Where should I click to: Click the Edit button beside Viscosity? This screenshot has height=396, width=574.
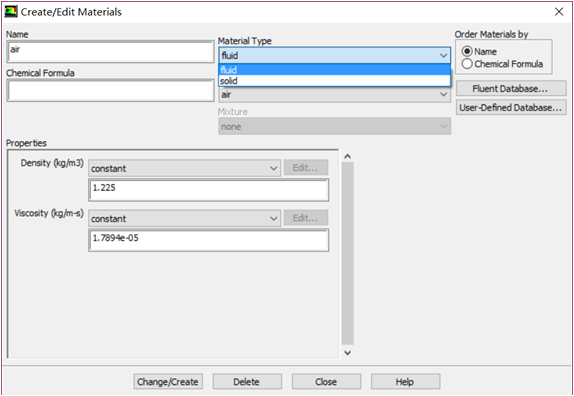click(x=305, y=218)
